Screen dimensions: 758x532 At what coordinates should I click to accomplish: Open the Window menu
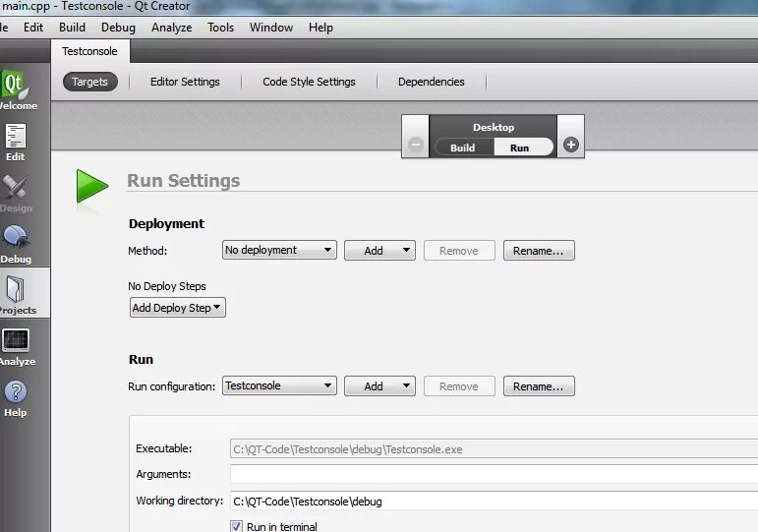[271, 28]
